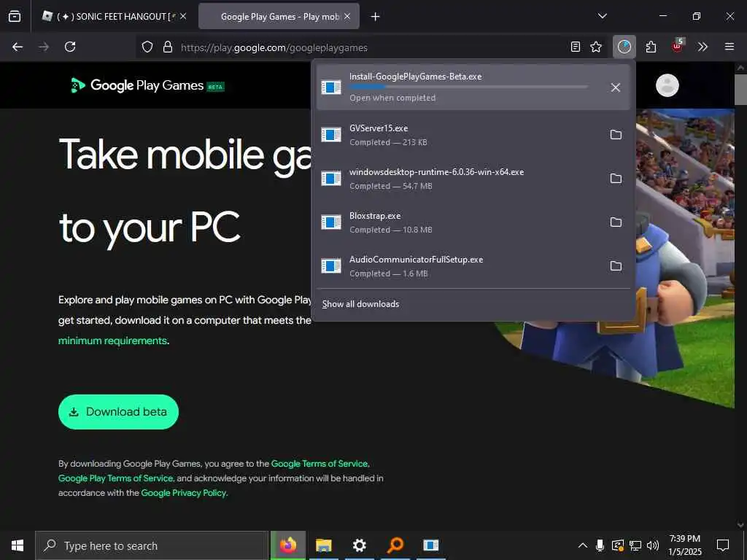Click Show all downloads
Image resolution: width=747 pixels, height=560 pixels.
pyautogui.click(x=360, y=304)
